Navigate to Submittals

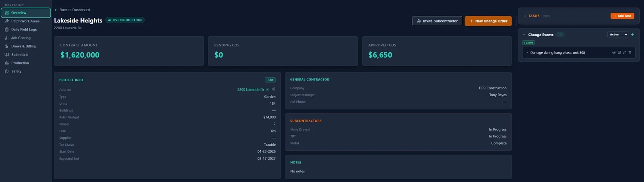coord(26,54)
